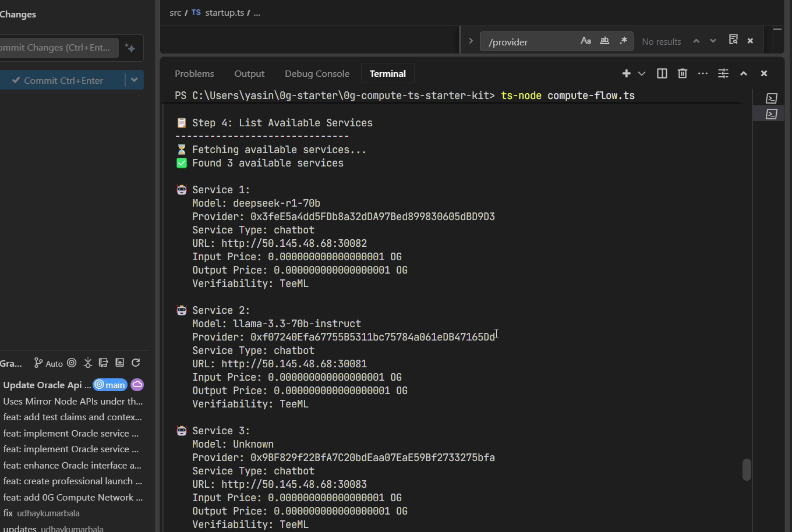This screenshot has width=792, height=532.
Task: Refresh the source control graph
Action: tap(136, 363)
